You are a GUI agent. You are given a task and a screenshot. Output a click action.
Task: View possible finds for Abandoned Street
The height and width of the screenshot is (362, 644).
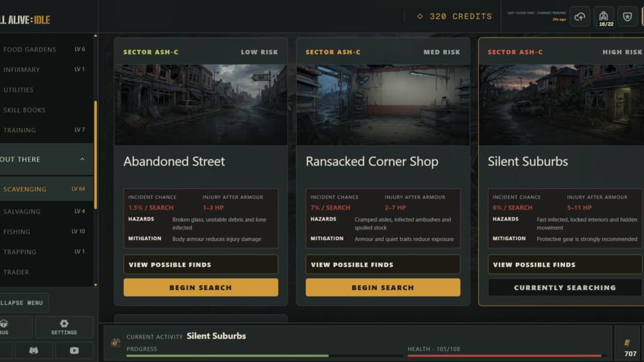(x=201, y=265)
